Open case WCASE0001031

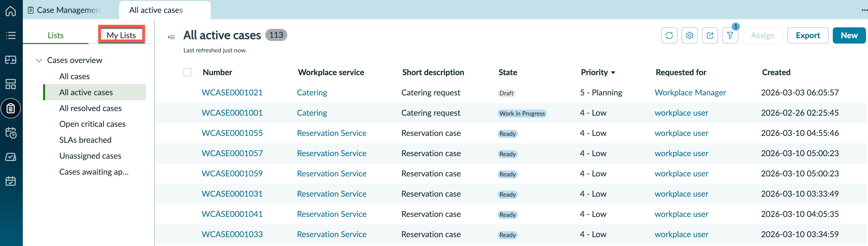click(x=232, y=194)
